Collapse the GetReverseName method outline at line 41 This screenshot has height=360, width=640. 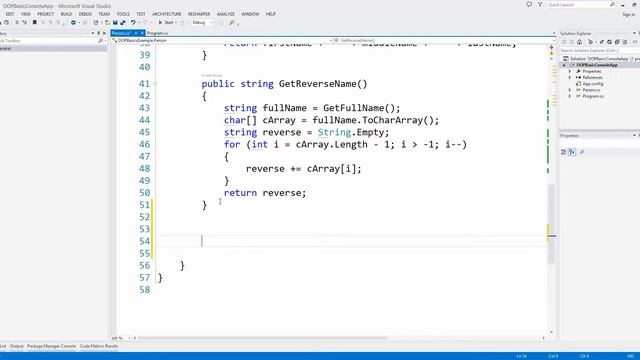(155, 84)
